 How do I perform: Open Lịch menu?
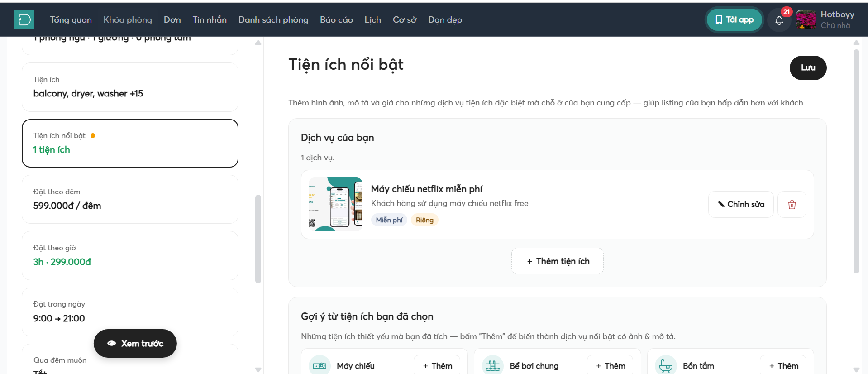click(372, 20)
